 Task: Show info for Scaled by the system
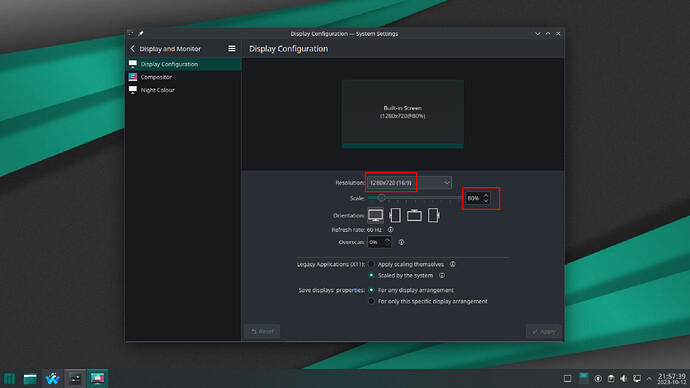coord(442,275)
